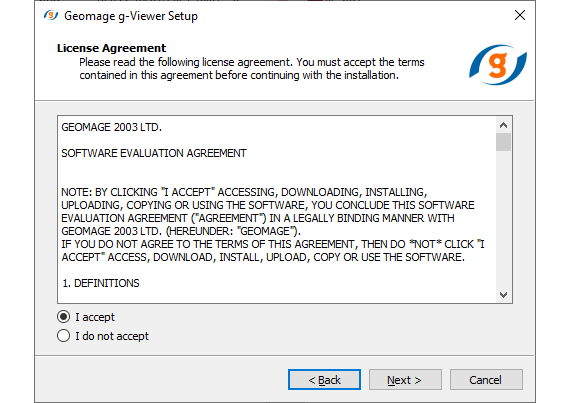Click the empty scrollbar track below the thumb

click(x=503, y=219)
